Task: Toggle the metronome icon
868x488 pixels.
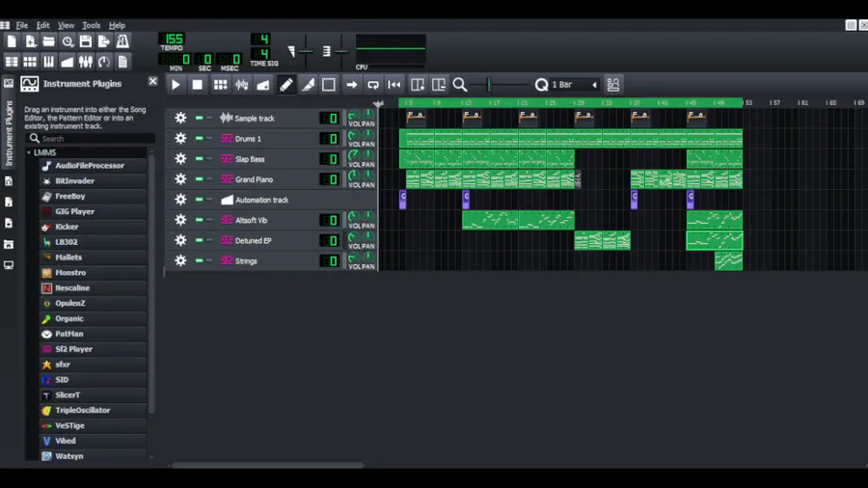Action: [x=122, y=41]
